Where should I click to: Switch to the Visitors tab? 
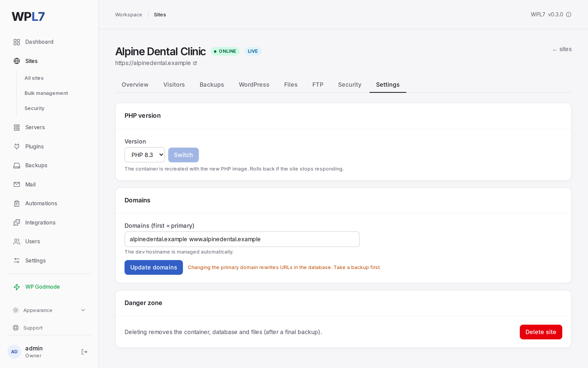tap(174, 84)
